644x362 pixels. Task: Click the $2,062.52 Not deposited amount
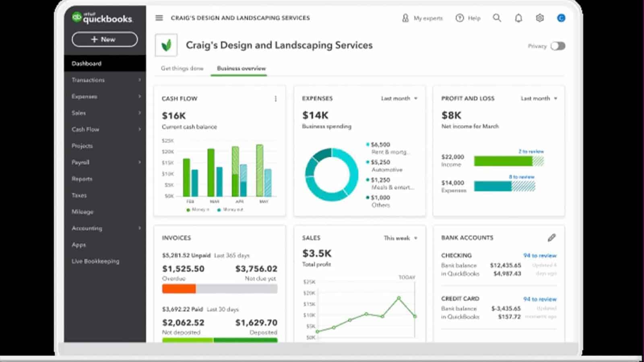coord(183,323)
